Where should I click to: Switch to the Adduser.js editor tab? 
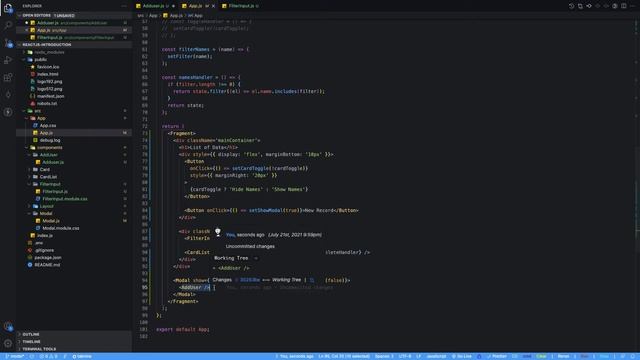(155, 6)
